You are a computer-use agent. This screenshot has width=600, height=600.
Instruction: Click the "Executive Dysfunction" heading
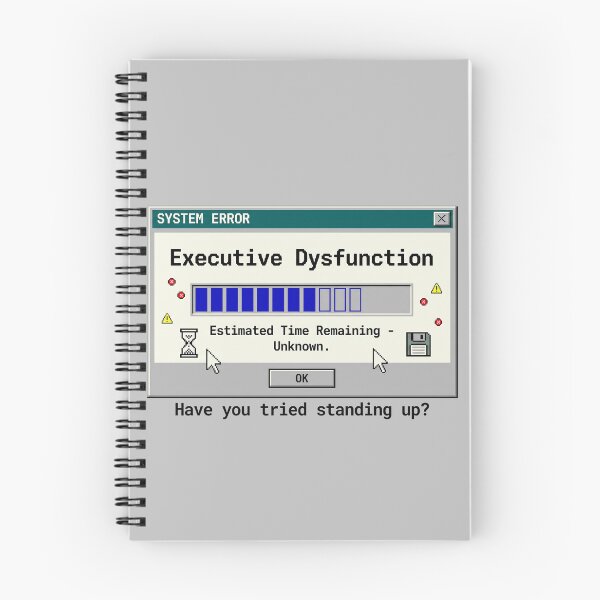(x=302, y=258)
